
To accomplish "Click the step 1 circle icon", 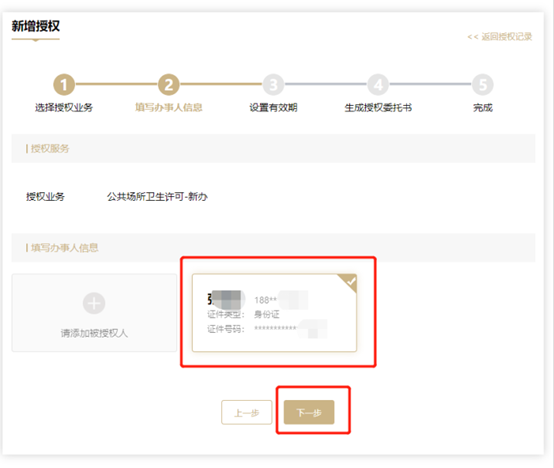I will tap(64, 84).
